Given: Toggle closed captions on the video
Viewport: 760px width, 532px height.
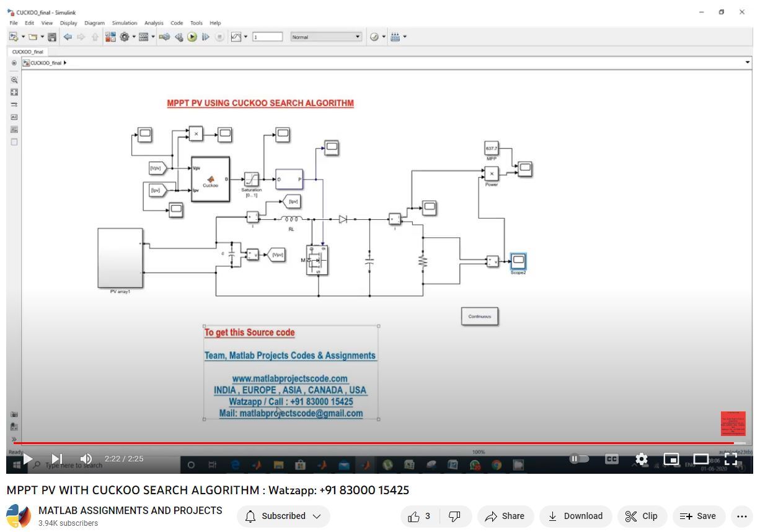Looking at the screenshot, I should 611,459.
